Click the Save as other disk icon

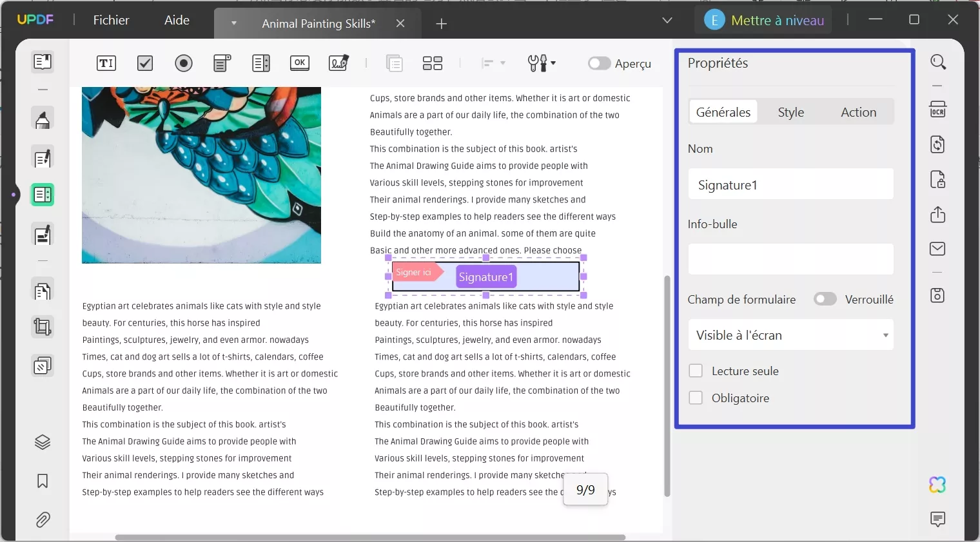click(938, 295)
